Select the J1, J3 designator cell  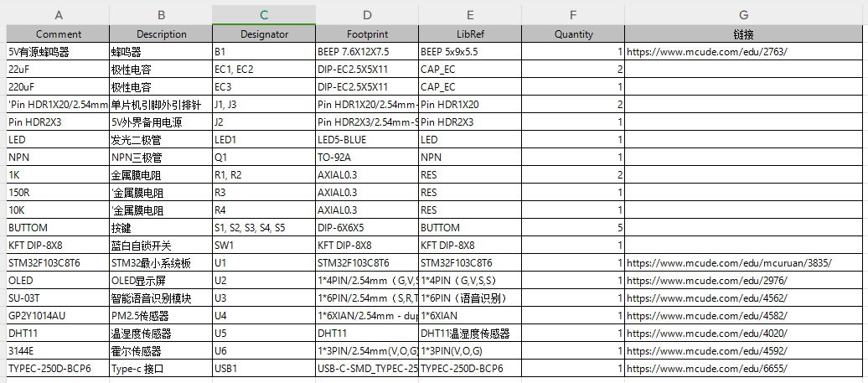pos(264,105)
